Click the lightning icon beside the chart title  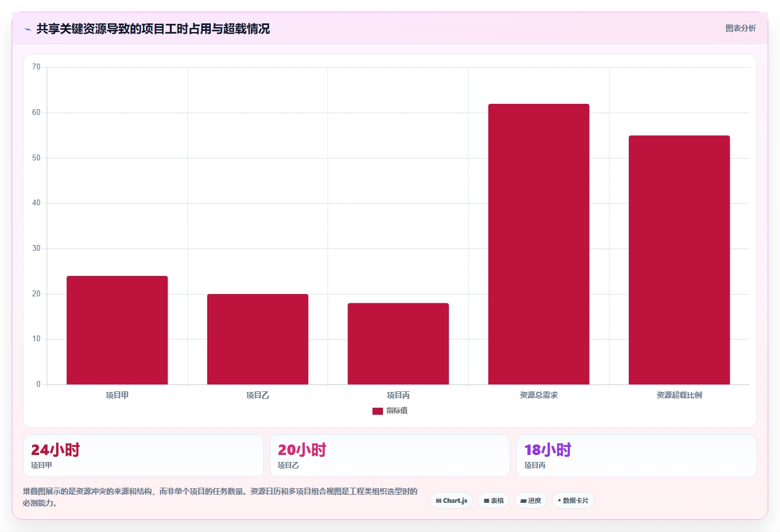27,29
